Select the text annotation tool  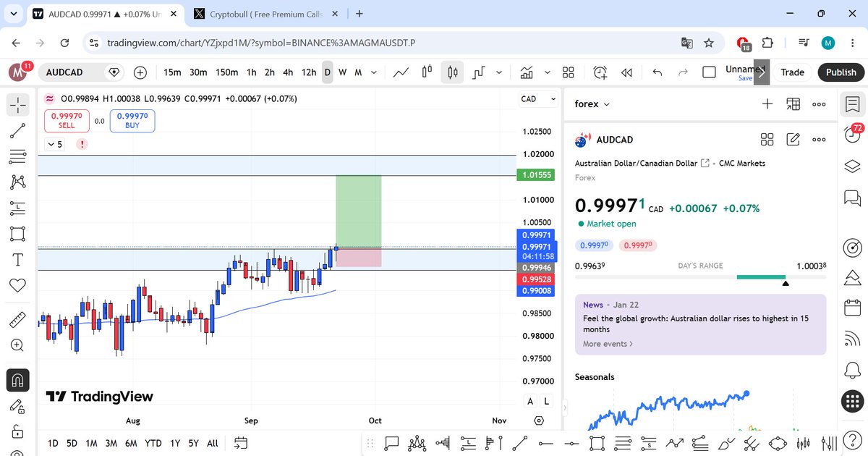pyautogui.click(x=18, y=259)
